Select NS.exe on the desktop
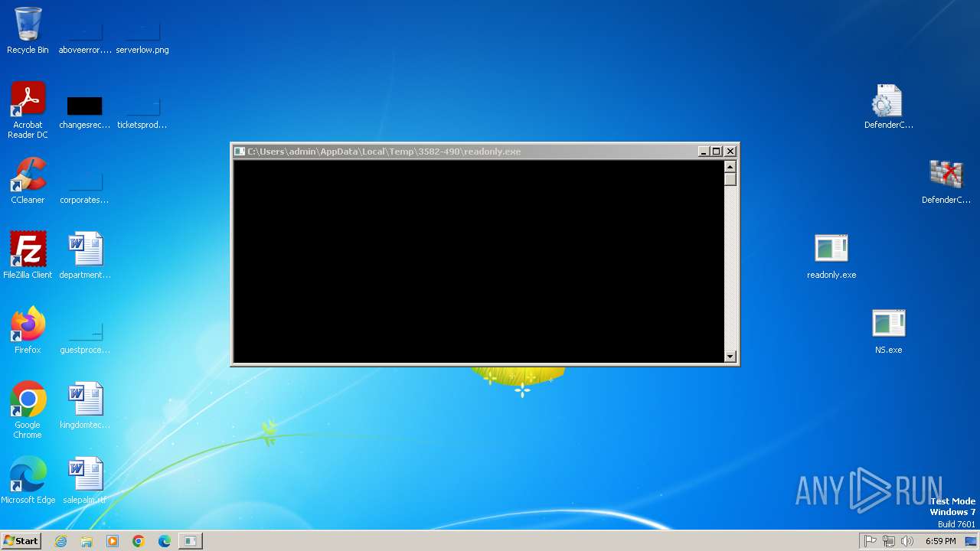The width and height of the screenshot is (980, 551). [888, 331]
